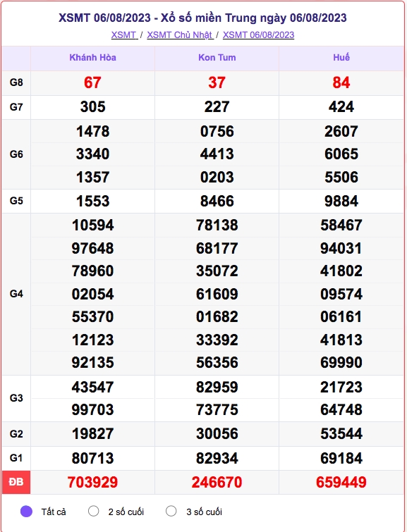The width and height of the screenshot is (407, 532).
Task: Open the XSMT Chủ Nhật link
Action: click(180, 35)
